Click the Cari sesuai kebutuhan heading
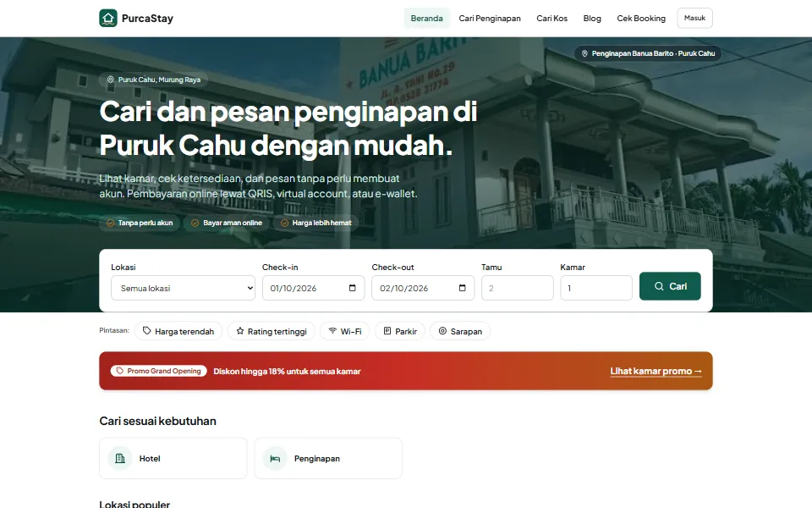Viewport: 812px width, 508px height. tap(158, 421)
